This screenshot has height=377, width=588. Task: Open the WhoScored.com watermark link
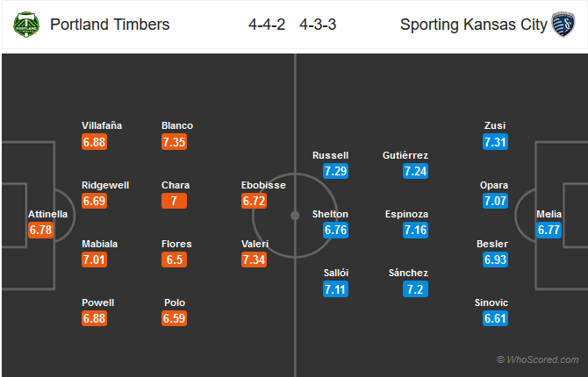pyautogui.click(x=538, y=359)
